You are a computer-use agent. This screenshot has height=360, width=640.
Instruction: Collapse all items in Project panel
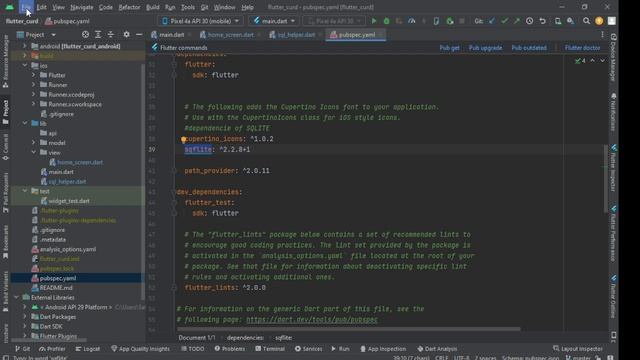click(111, 35)
